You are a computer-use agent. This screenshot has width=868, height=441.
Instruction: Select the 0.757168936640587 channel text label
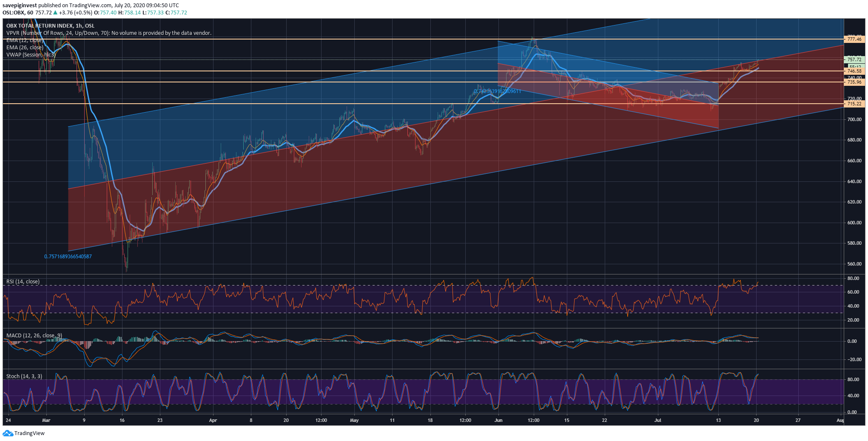[x=68, y=257]
